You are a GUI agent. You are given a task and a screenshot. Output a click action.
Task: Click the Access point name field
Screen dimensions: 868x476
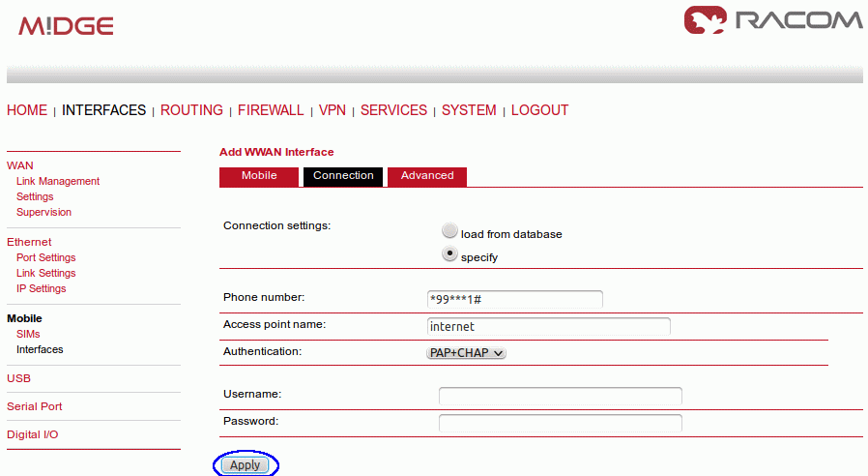[549, 326]
